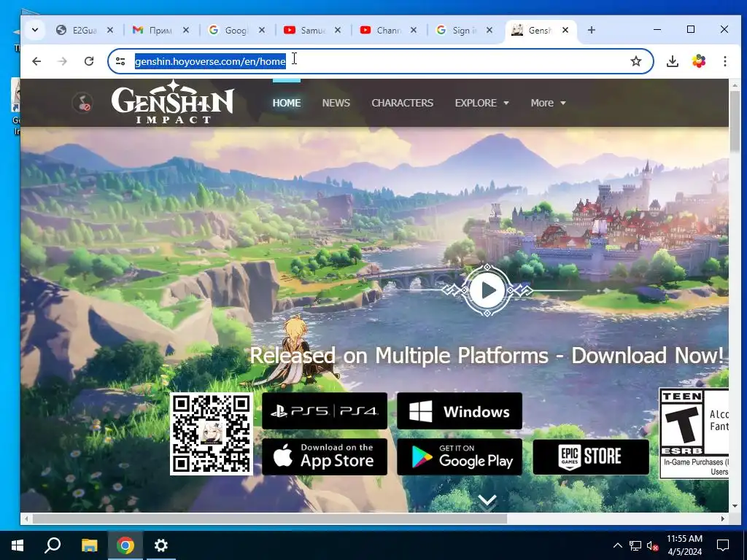747x560 pixels.
Task: Show hidden system tray icons
Action: click(x=617, y=545)
